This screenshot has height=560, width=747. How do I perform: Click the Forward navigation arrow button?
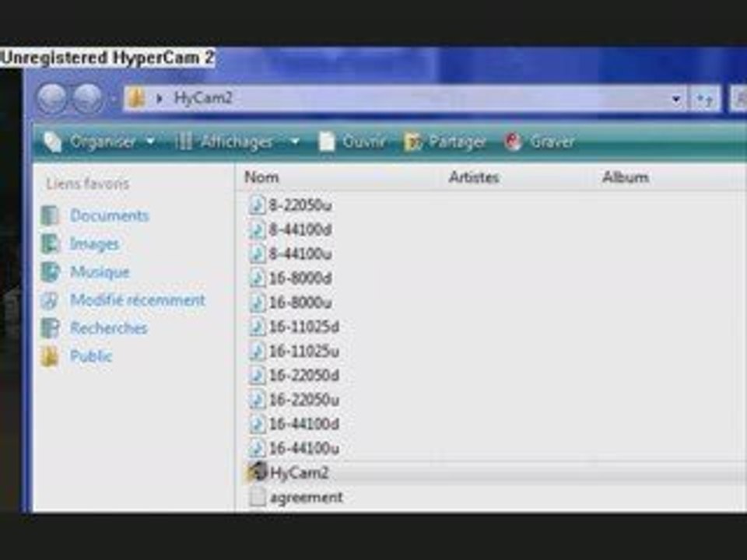(87, 99)
